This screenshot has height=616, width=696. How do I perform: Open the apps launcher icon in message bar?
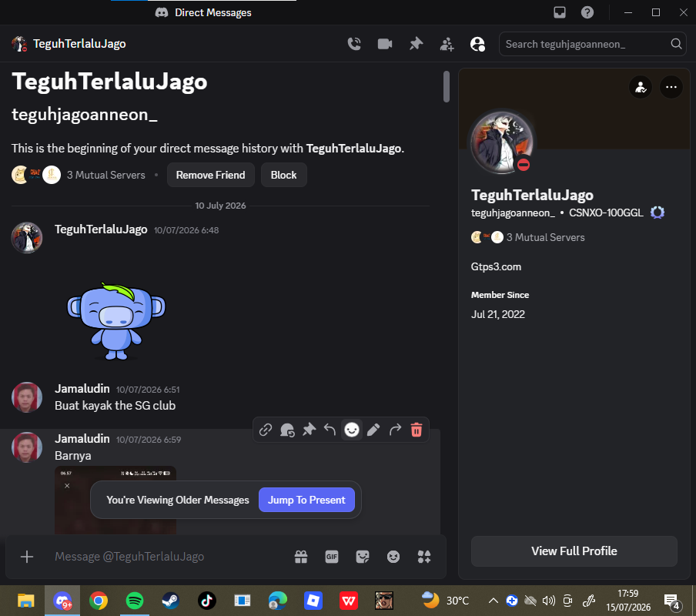tap(424, 557)
